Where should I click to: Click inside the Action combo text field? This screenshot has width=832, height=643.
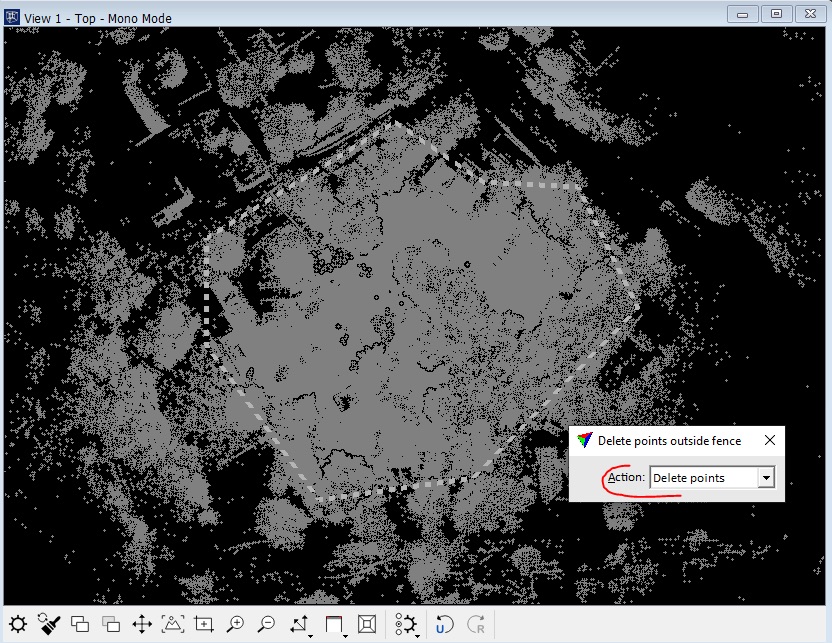700,477
